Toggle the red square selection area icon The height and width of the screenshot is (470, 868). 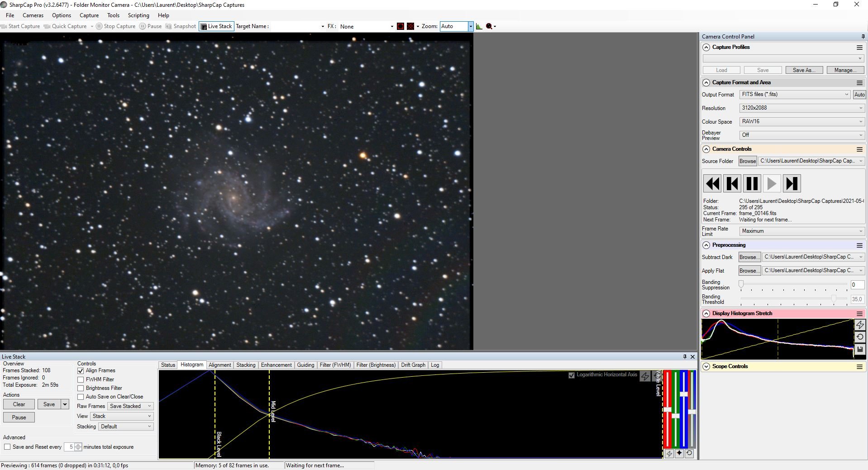pyautogui.click(x=401, y=26)
